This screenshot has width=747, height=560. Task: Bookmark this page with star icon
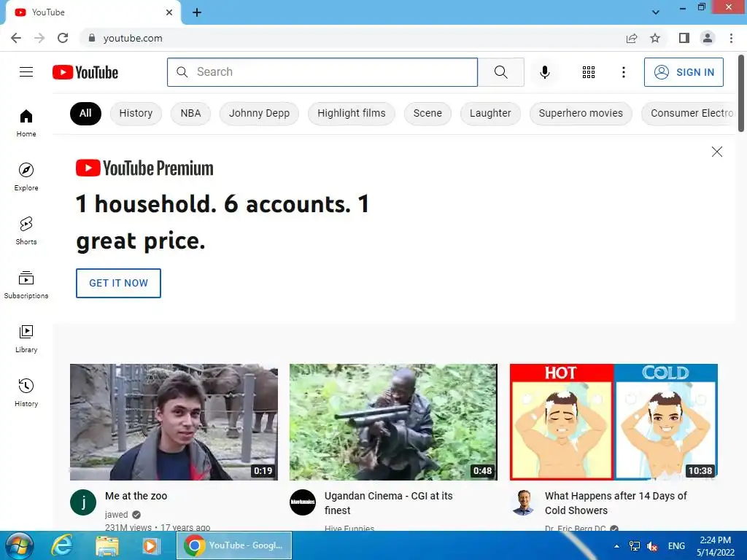[655, 38]
